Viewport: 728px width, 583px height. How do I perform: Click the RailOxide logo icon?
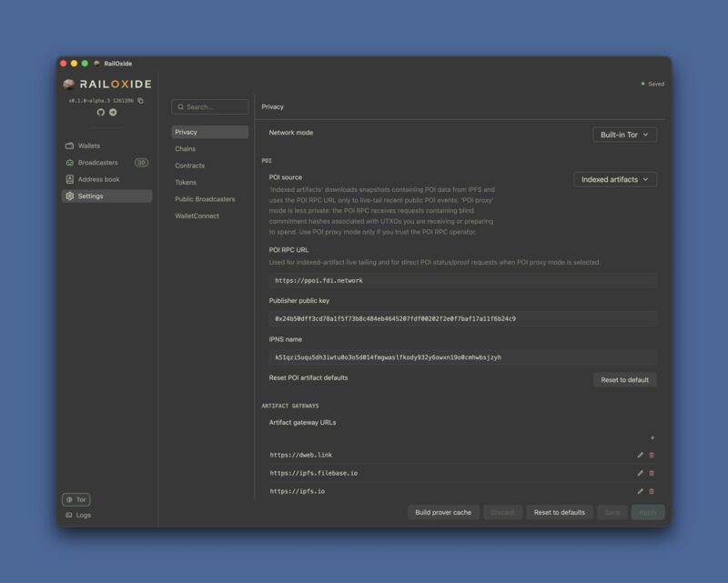69,84
